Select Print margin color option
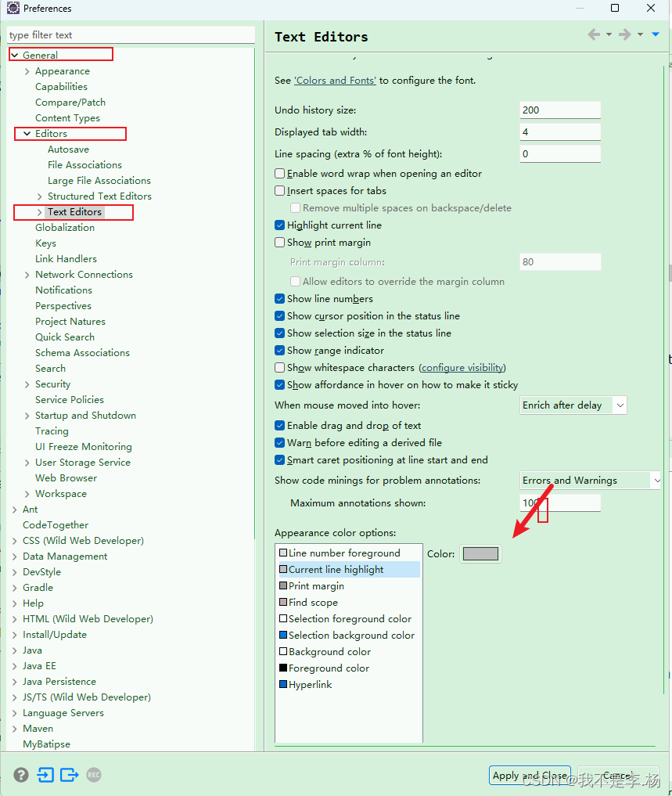This screenshot has height=796, width=672. point(311,585)
